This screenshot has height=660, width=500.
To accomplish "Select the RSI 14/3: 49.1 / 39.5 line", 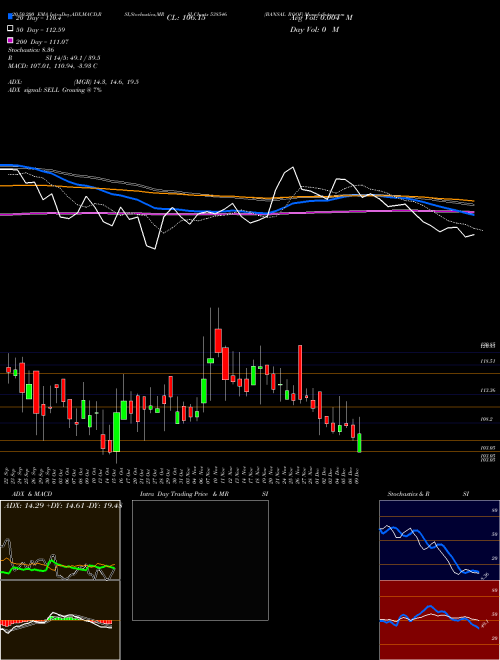I will point(54,58).
